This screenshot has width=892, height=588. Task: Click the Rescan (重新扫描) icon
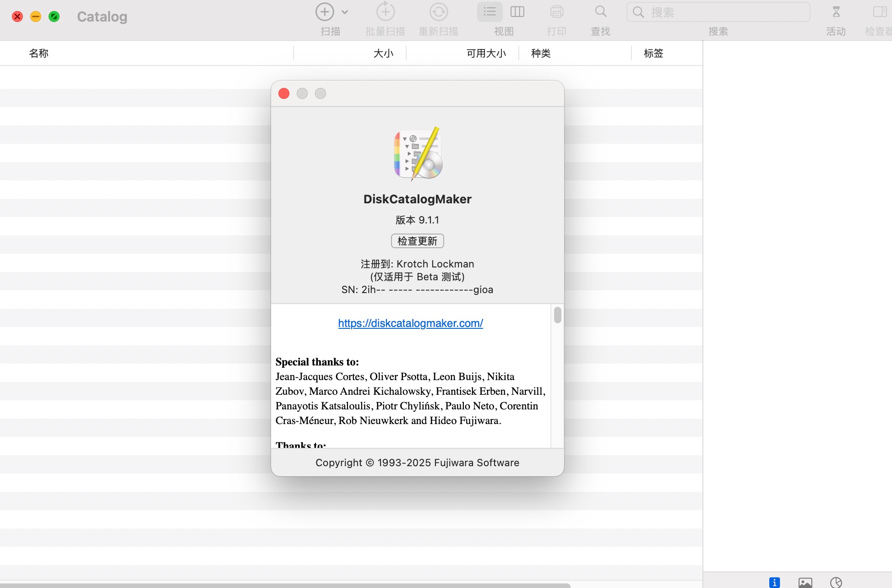(x=439, y=12)
